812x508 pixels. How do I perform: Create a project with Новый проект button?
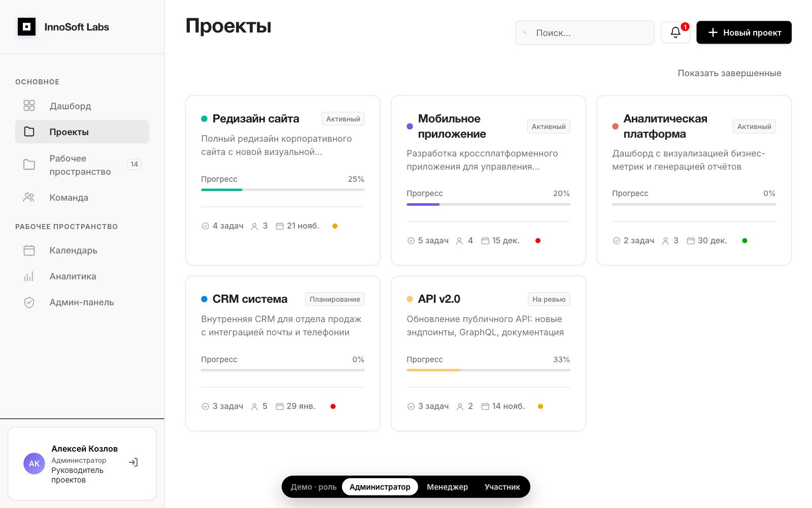pos(744,33)
